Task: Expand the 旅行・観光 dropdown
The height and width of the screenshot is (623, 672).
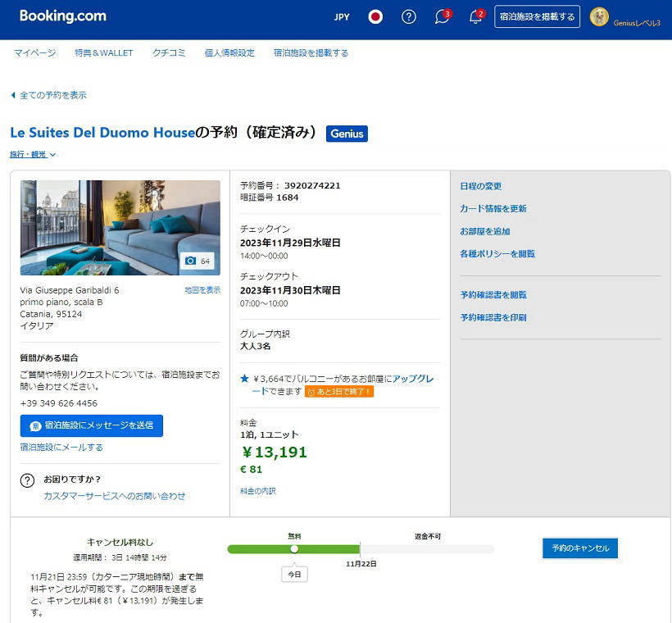Action: pos(33,154)
